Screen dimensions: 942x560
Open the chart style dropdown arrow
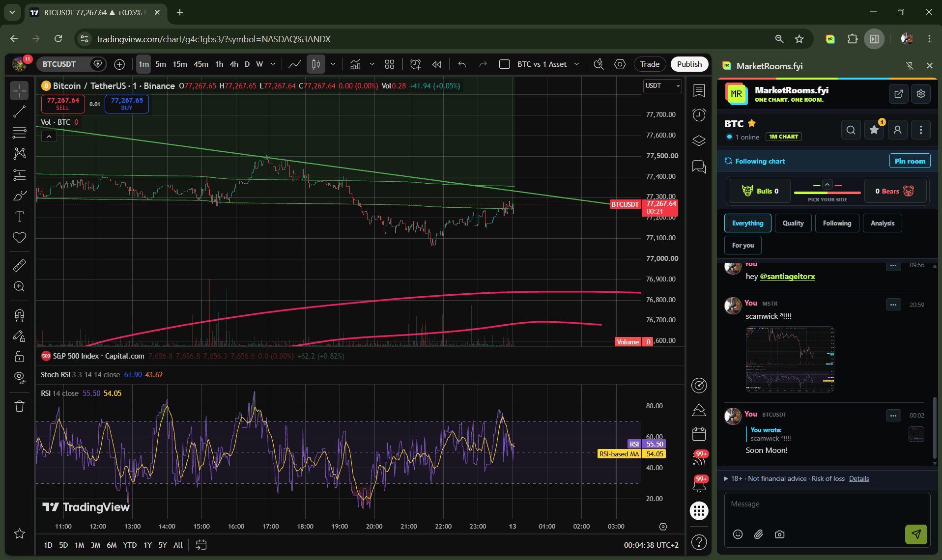[333, 64]
